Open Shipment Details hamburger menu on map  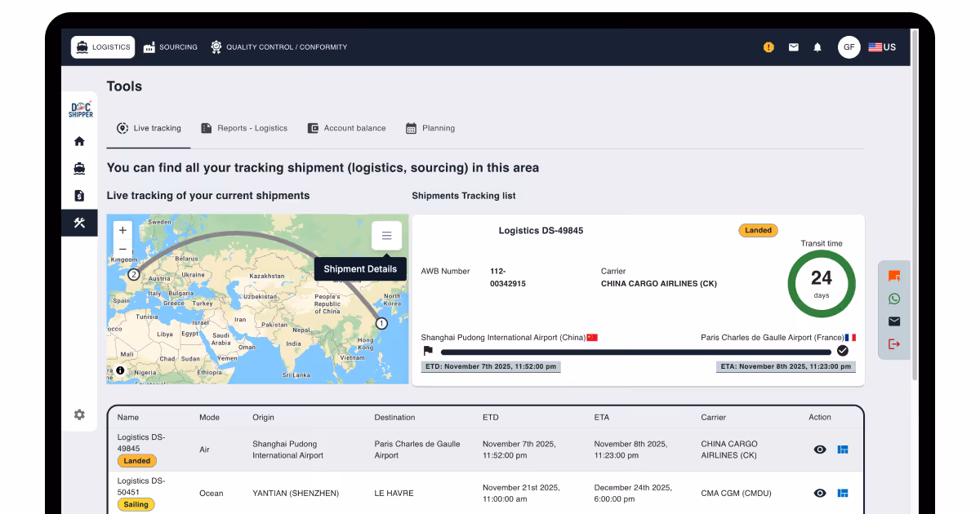pyautogui.click(x=386, y=236)
